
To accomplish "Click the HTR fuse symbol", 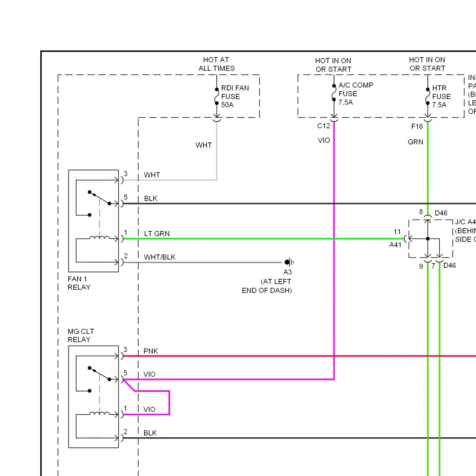I will (428, 96).
